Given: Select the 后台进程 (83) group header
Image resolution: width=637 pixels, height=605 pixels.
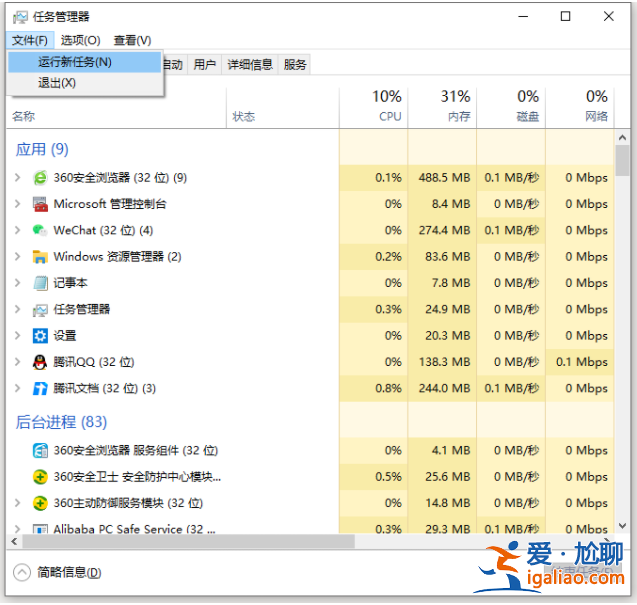Looking at the screenshot, I should (61, 423).
